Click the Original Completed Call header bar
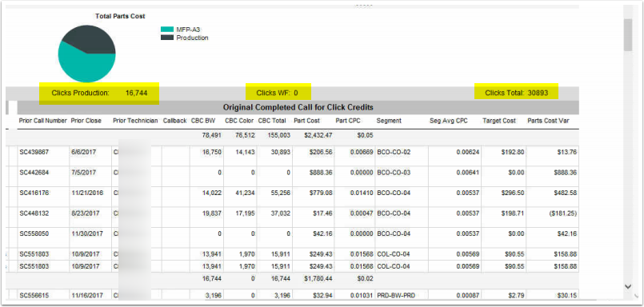 point(298,108)
